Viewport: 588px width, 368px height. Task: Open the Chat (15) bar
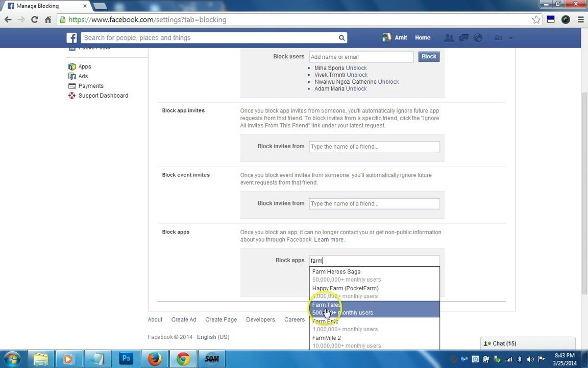pyautogui.click(x=528, y=343)
